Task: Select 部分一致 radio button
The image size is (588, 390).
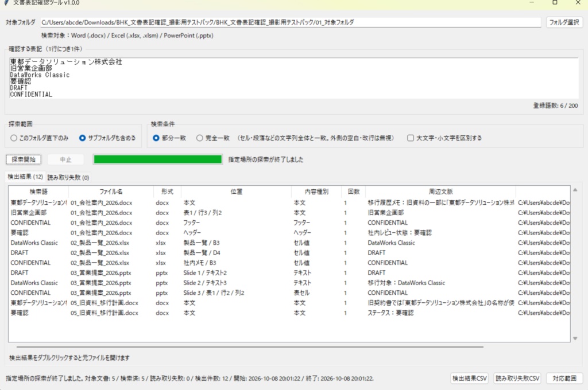Action: coord(169,138)
